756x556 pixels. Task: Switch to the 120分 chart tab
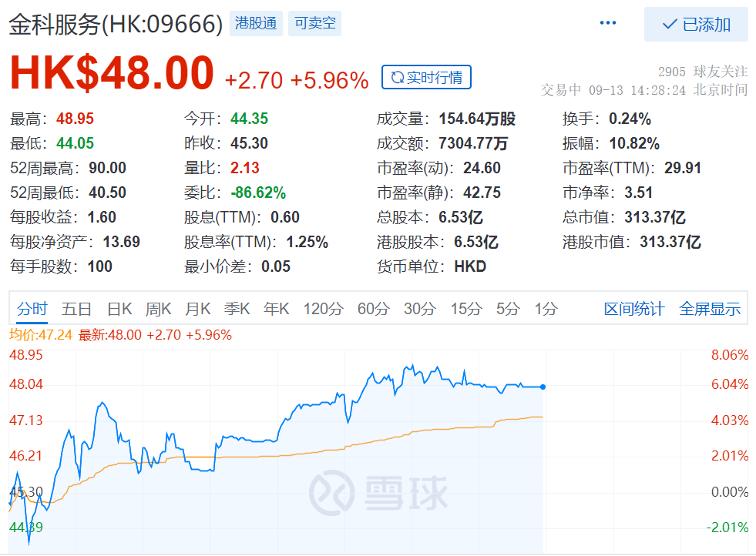(323, 309)
